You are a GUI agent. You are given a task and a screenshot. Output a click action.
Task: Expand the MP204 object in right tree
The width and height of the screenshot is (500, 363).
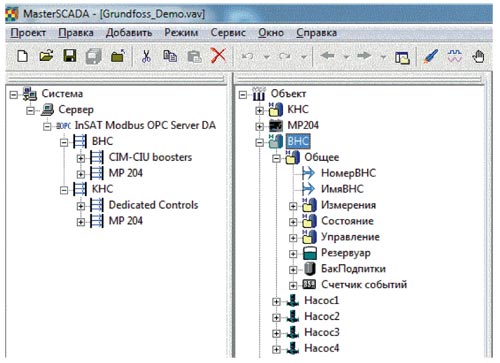(259, 126)
